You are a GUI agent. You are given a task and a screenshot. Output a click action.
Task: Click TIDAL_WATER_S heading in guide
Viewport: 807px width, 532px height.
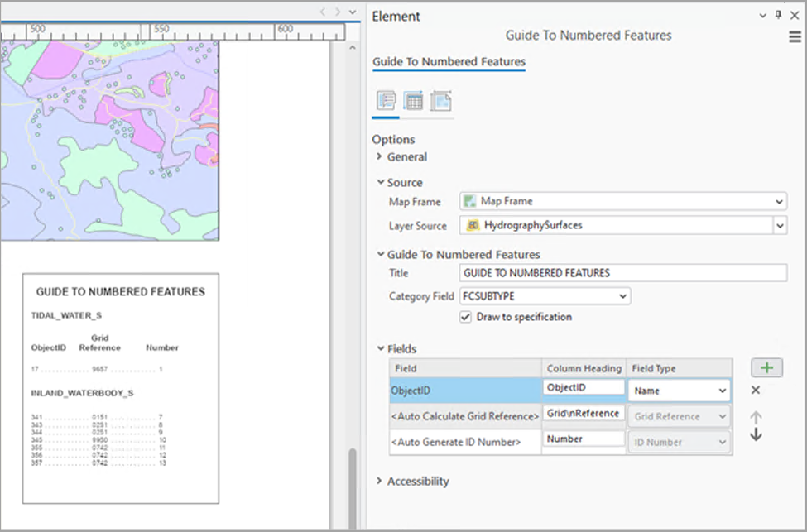click(66, 315)
